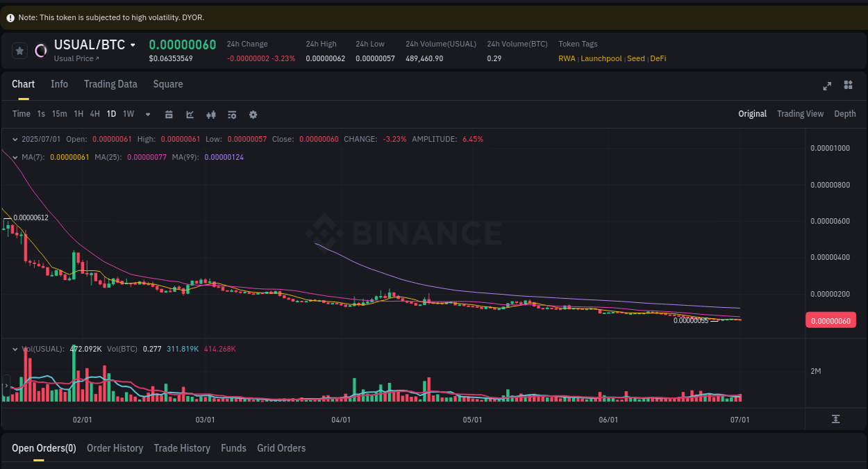Collapse the moving averages MA info row
The image size is (868, 469).
(x=13, y=158)
